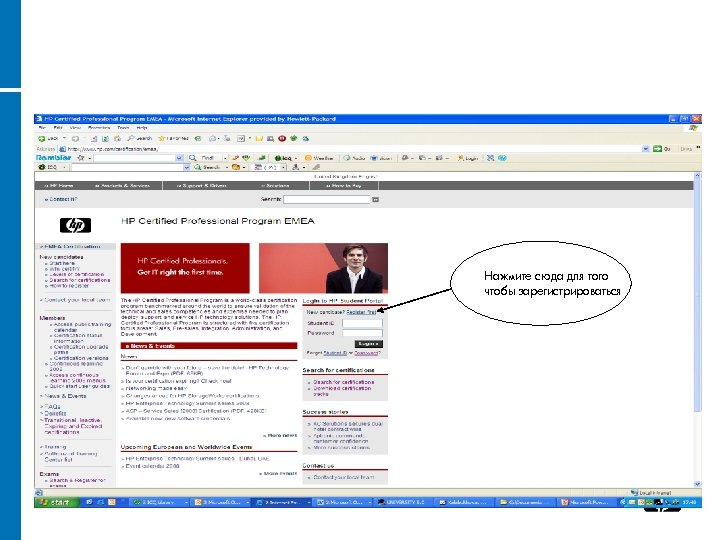Select the Products & Services tab
The width and height of the screenshot is (720, 540).
pyautogui.click(x=122, y=186)
